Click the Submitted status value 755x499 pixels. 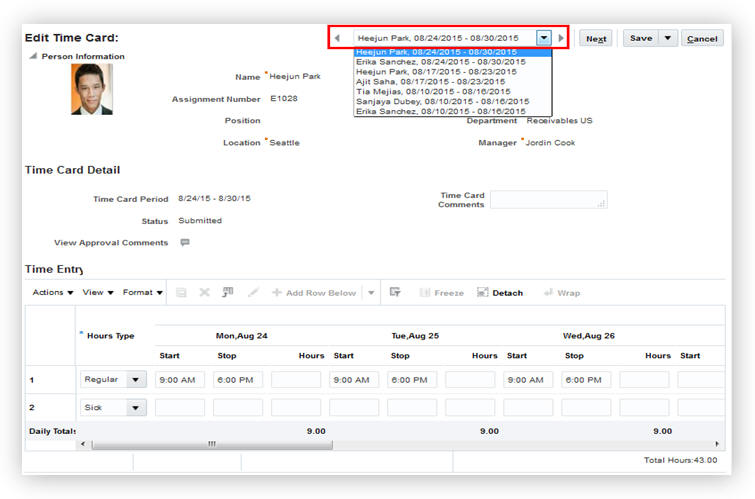(200, 221)
